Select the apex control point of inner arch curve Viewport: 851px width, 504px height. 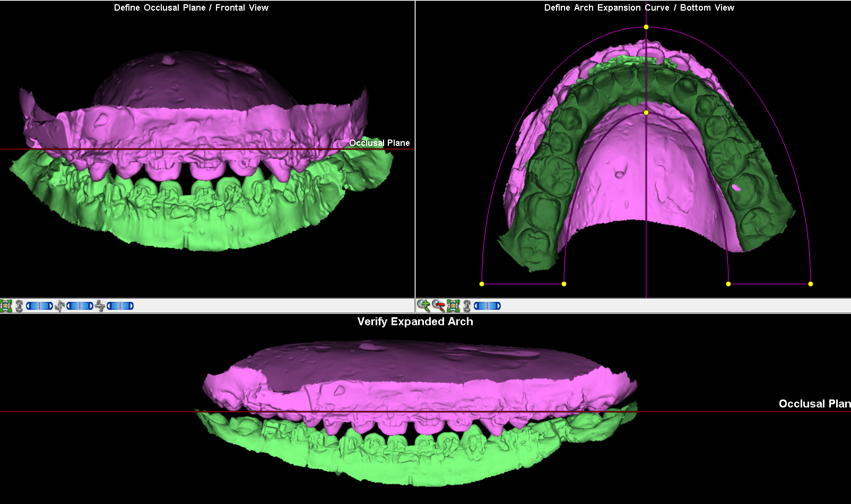pyautogui.click(x=646, y=112)
